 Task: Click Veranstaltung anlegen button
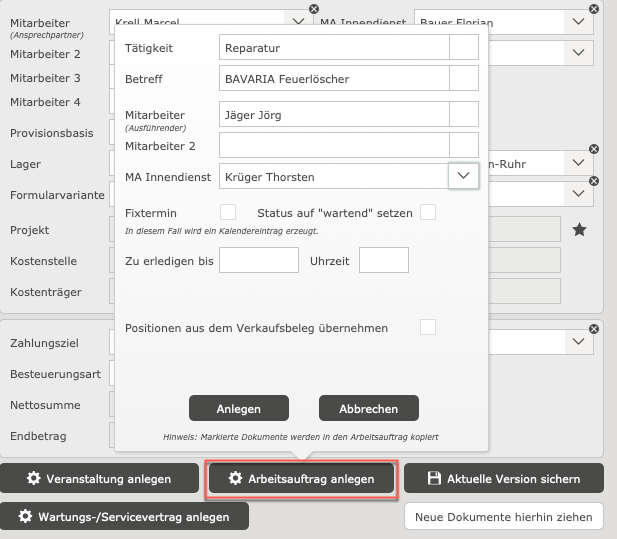coord(99,478)
